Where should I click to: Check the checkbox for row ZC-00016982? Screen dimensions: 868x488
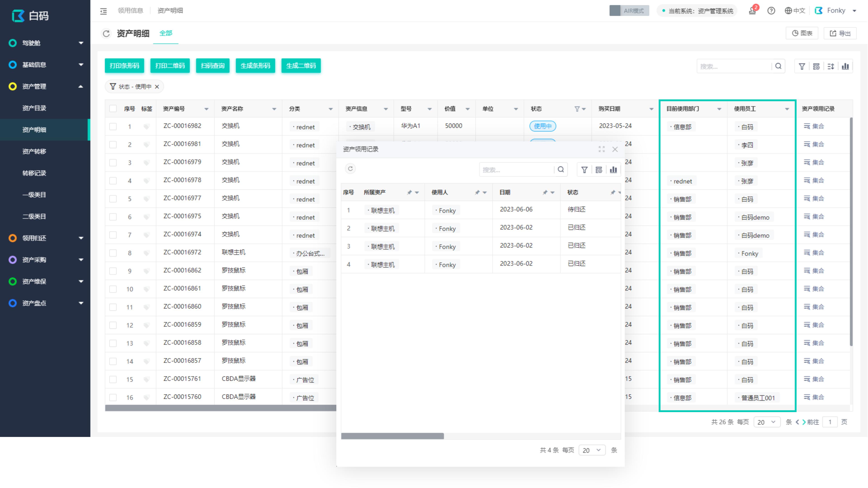tap(113, 126)
